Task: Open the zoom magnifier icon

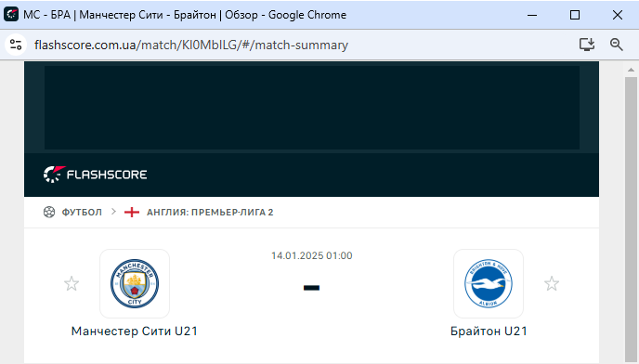Action: 616,45
